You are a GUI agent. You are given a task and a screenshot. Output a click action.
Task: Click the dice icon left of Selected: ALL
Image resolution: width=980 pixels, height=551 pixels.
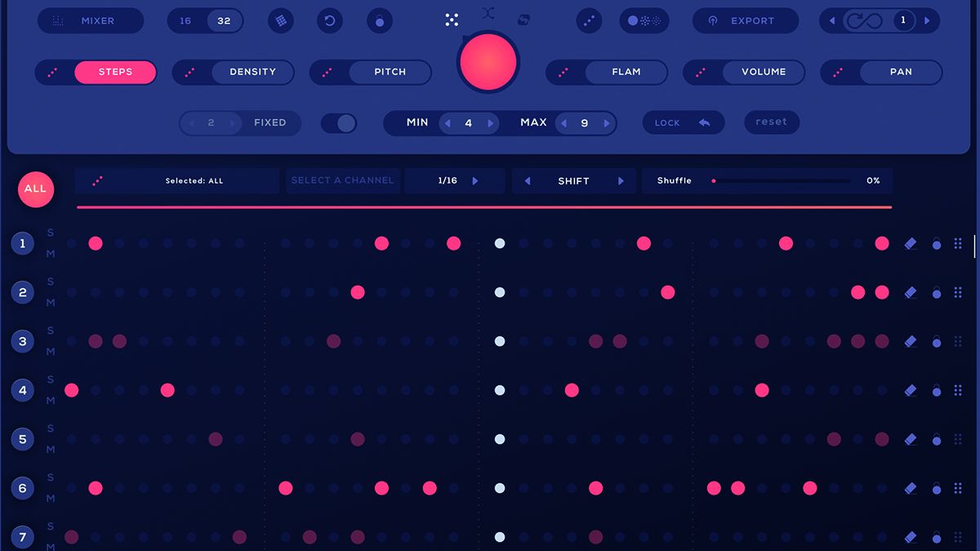click(x=98, y=181)
